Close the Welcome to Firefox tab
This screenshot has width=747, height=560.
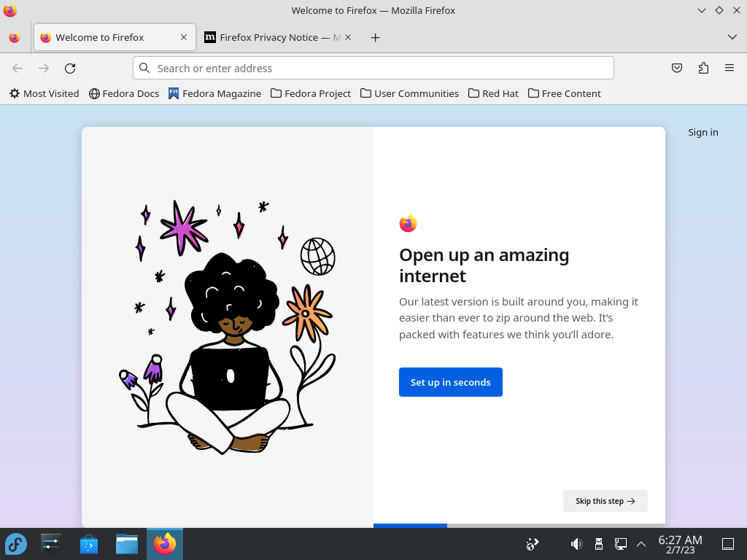184,37
